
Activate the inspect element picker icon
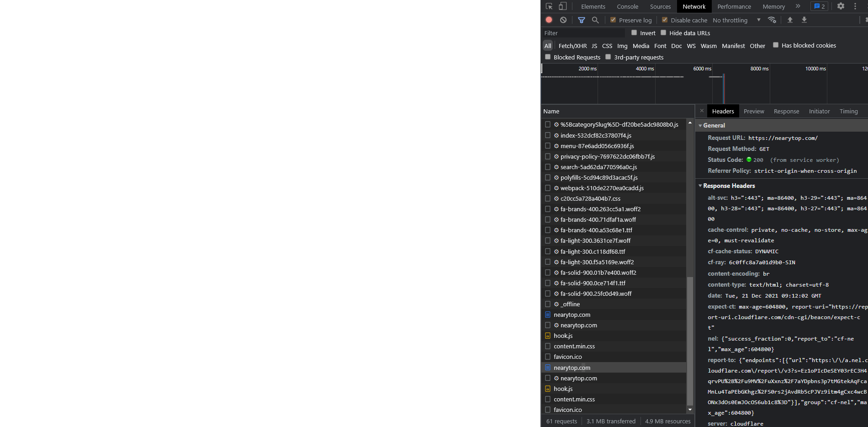click(x=549, y=6)
